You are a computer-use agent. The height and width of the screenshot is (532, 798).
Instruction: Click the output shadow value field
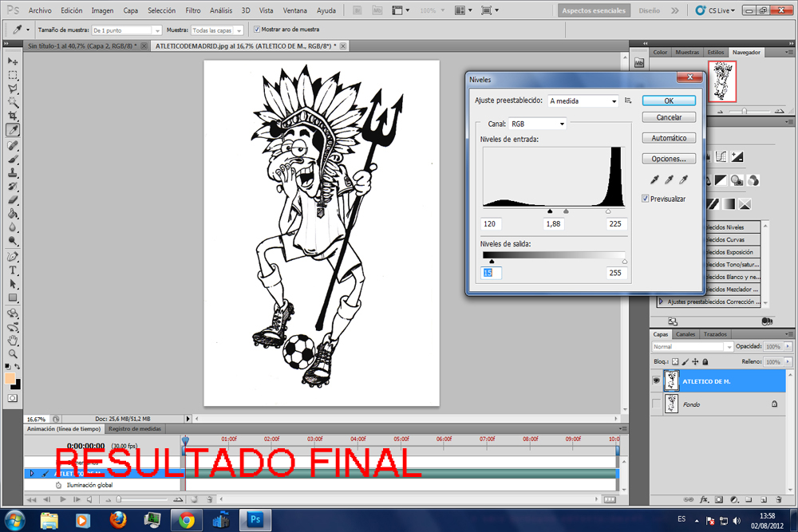tap(491, 273)
